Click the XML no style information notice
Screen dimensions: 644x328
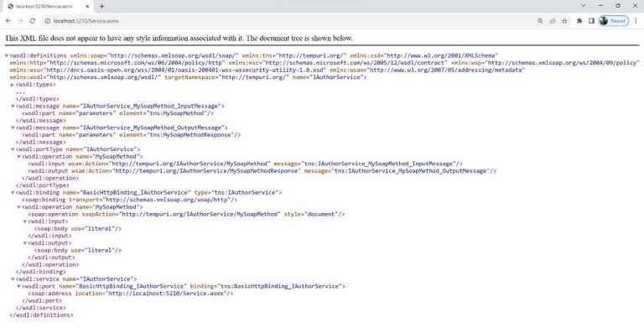(x=179, y=39)
